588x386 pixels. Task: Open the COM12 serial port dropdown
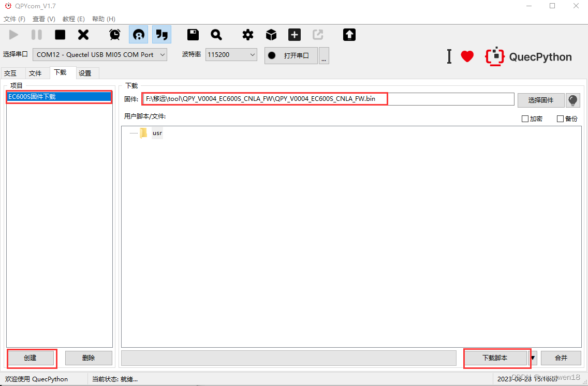[100, 54]
